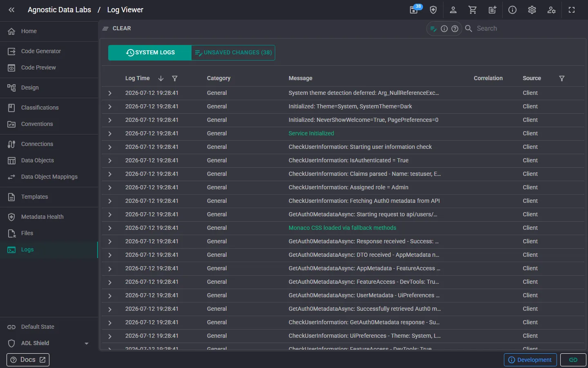Click Agnostic Data Labs breadcrumb
This screenshot has height=368, width=588.
[59, 10]
